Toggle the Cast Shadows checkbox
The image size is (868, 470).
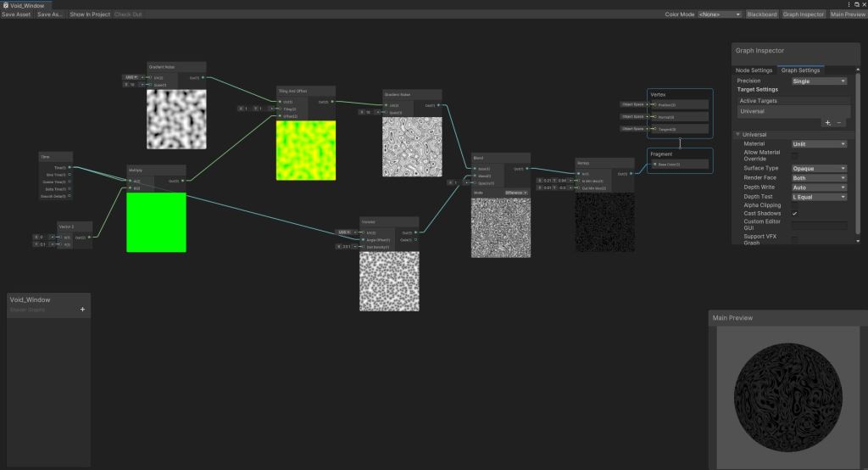795,214
